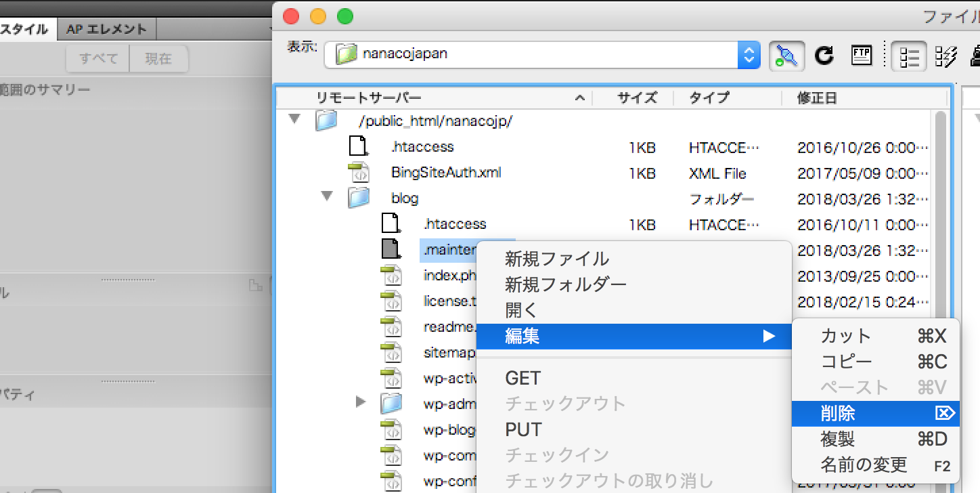Select the blog folder name
The height and width of the screenshot is (493, 980).
(x=405, y=198)
